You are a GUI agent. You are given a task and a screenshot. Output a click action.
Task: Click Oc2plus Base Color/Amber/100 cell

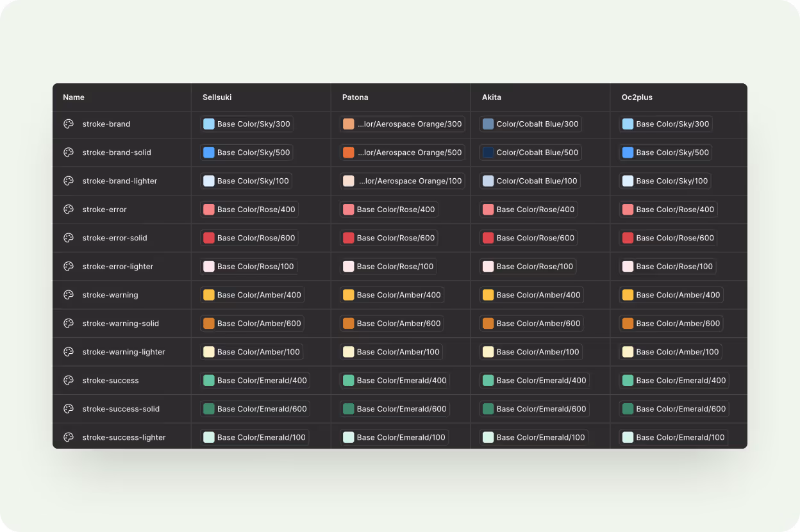click(x=671, y=352)
